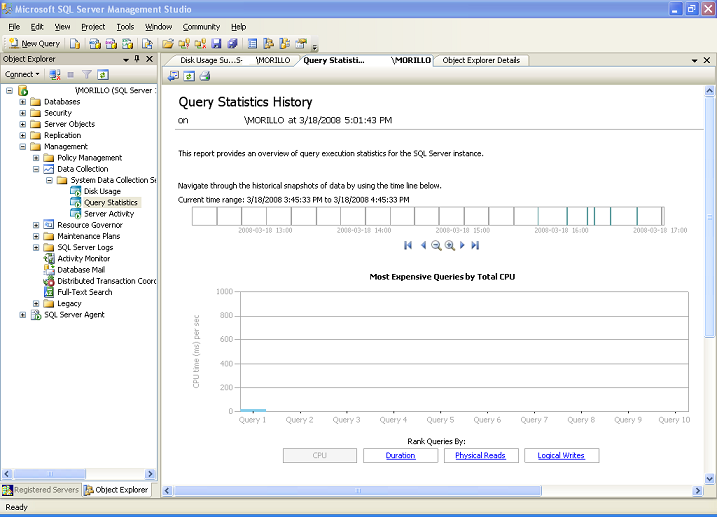The height and width of the screenshot is (517, 717).
Task: Jump to the last timeline snapshot
Action: pos(476,245)
